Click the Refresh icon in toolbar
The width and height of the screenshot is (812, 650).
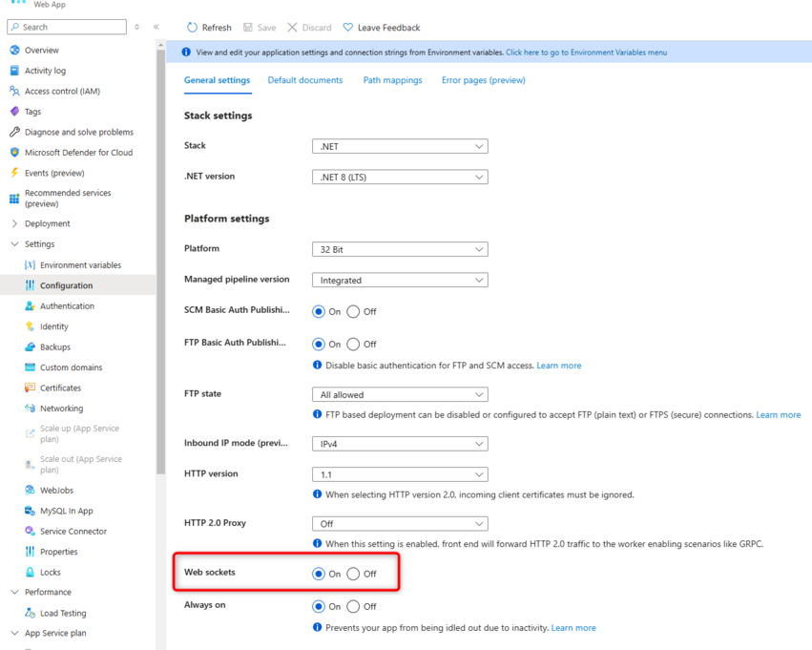(x=192, y=28)
